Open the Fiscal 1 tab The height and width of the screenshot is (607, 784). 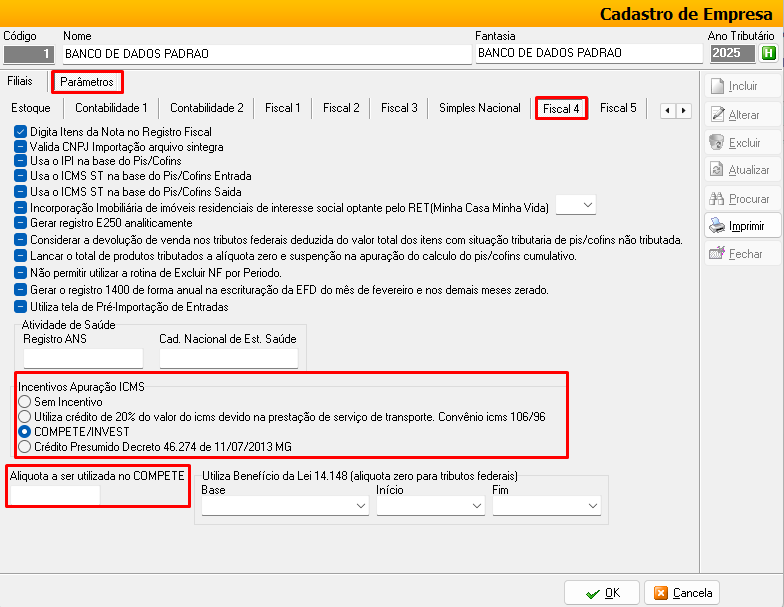pos(282,108)
